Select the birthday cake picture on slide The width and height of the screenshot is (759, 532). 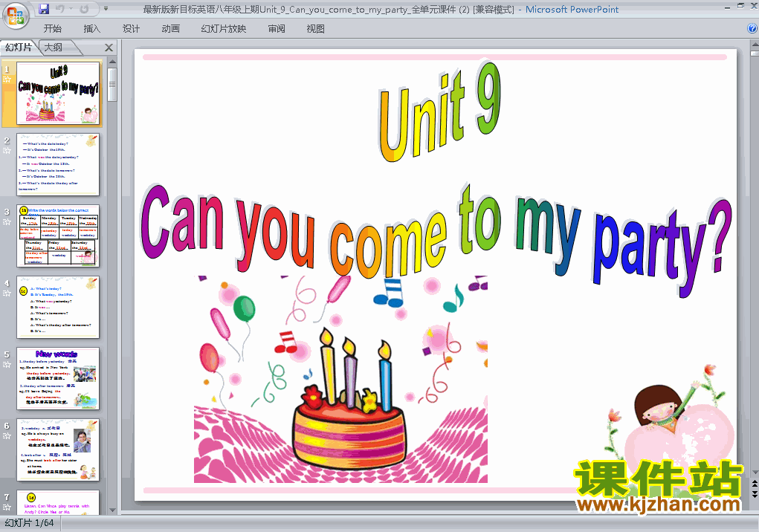[340, 379]
